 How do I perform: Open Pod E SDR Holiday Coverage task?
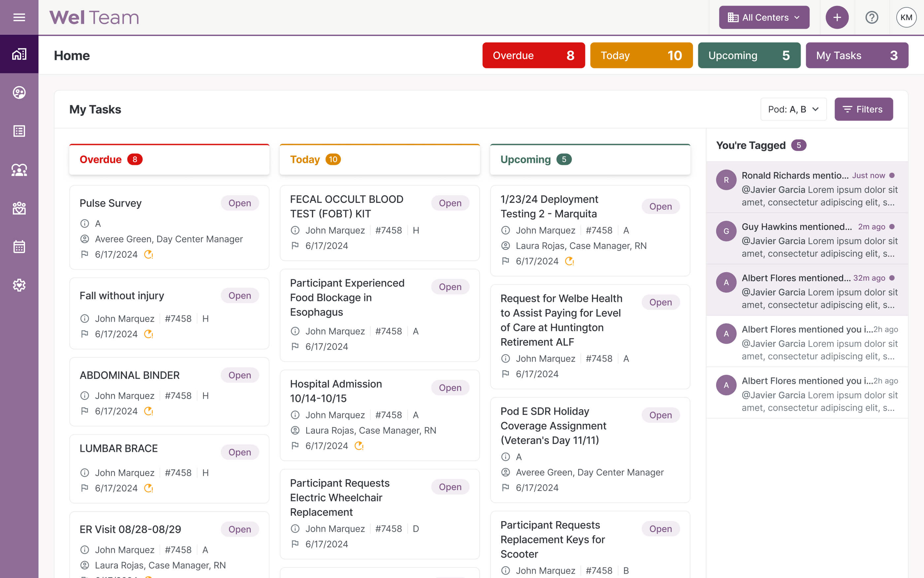(553, 426)
